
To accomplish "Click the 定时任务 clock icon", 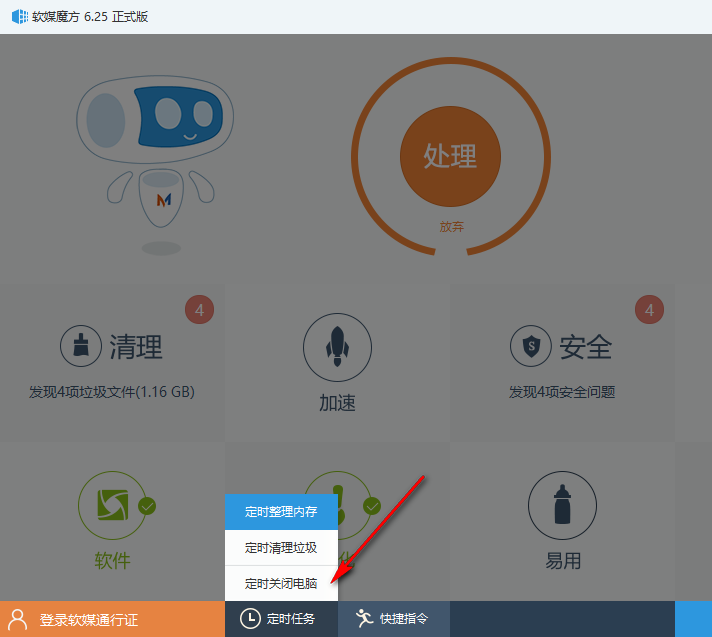I will 250,619.
